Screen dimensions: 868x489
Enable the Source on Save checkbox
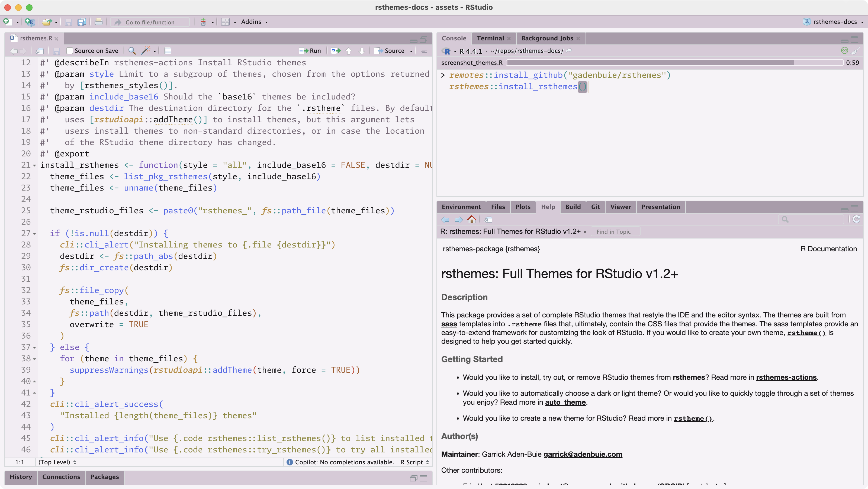click(70, 50)
